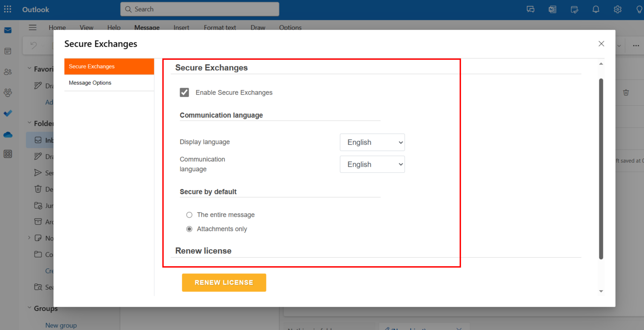Viewport: 644px width, 330px height.
Task: Collapse the Groups section chevron
Action: pos(29,308)
